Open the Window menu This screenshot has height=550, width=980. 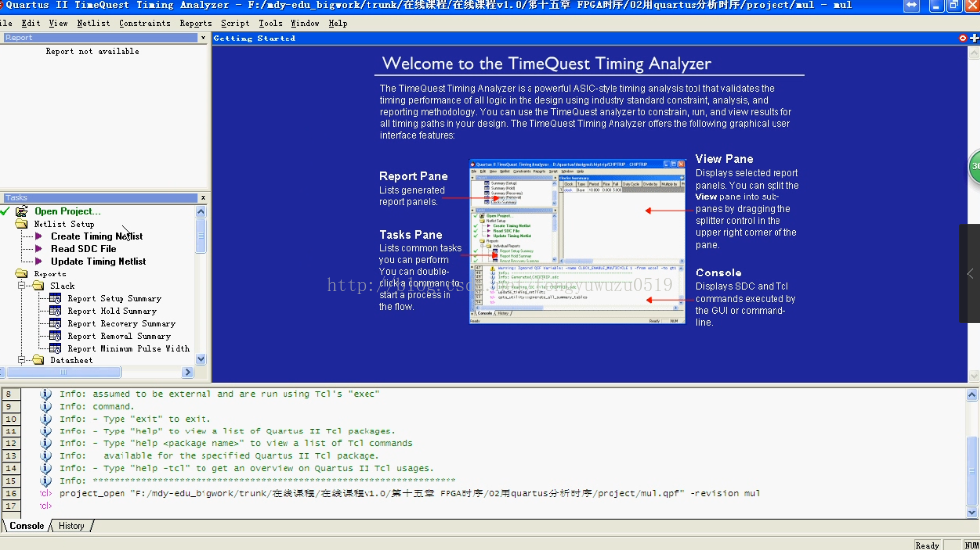pos(305,23)
